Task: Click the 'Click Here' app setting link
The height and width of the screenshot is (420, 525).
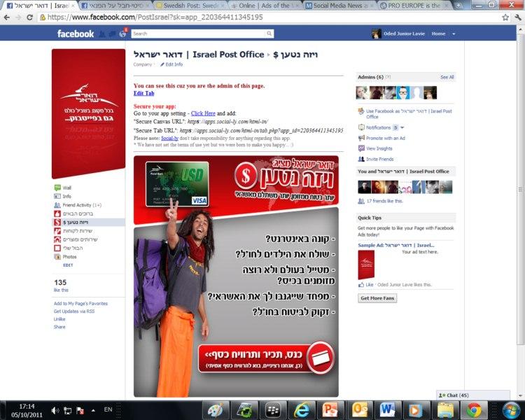Action: [x=203, y=113]
